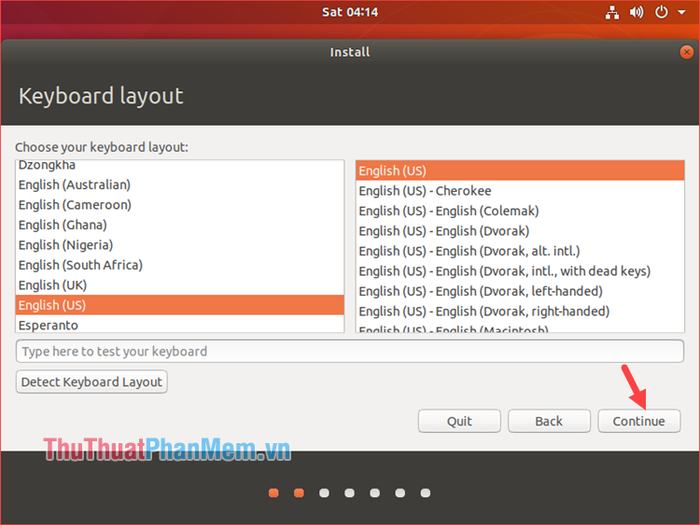The height and width of the screenshot is (525, 700).
Task: Click the volume speaker icon in top bar
Action: click(x=636, y=12)
